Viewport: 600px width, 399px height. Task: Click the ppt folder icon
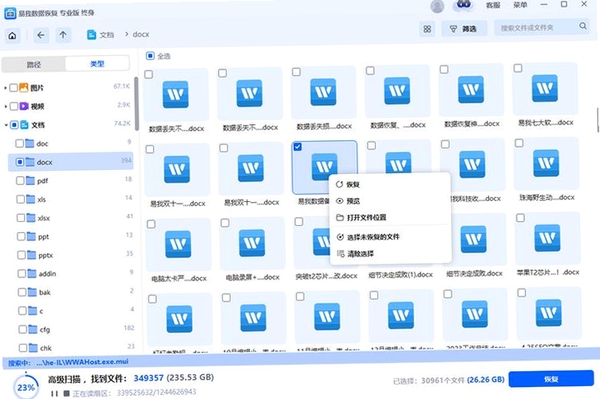32,236
